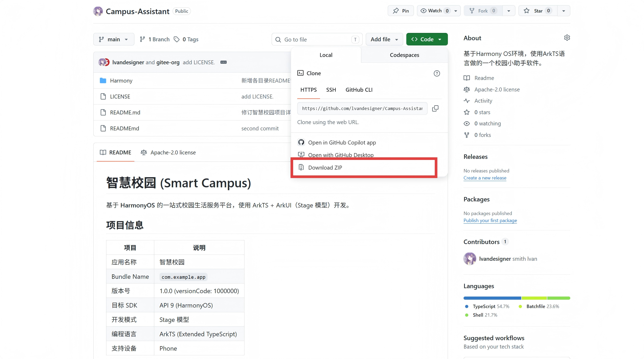Image resolution: width=644 pixels, height=359 pixels.
Task: Open the lvandesigner commit author link
Action: pos(128,62)
